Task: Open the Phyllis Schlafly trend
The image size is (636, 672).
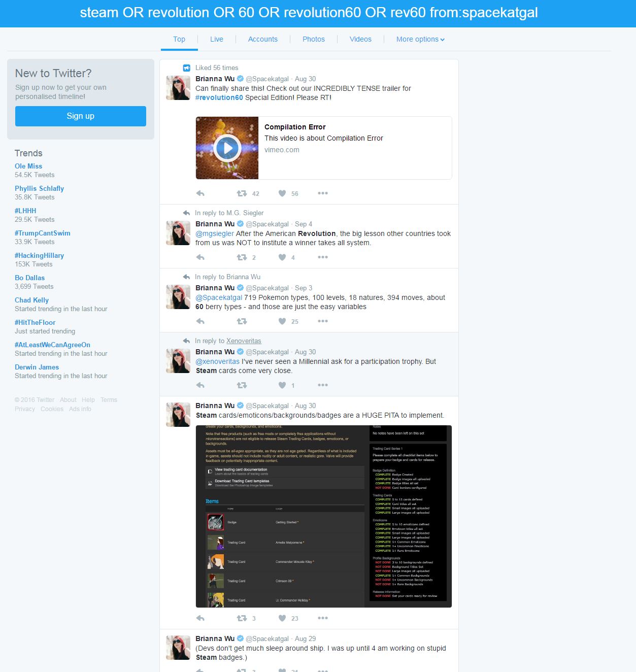Action: 39,188
